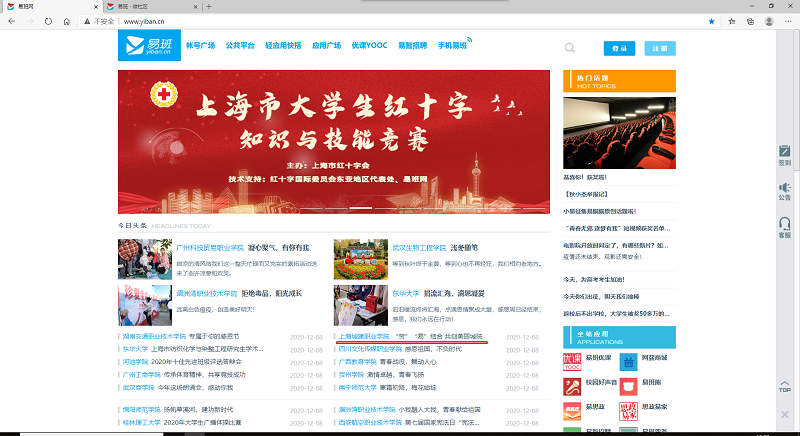Go to the browser home page icon
800x436 pixels.
66,21
